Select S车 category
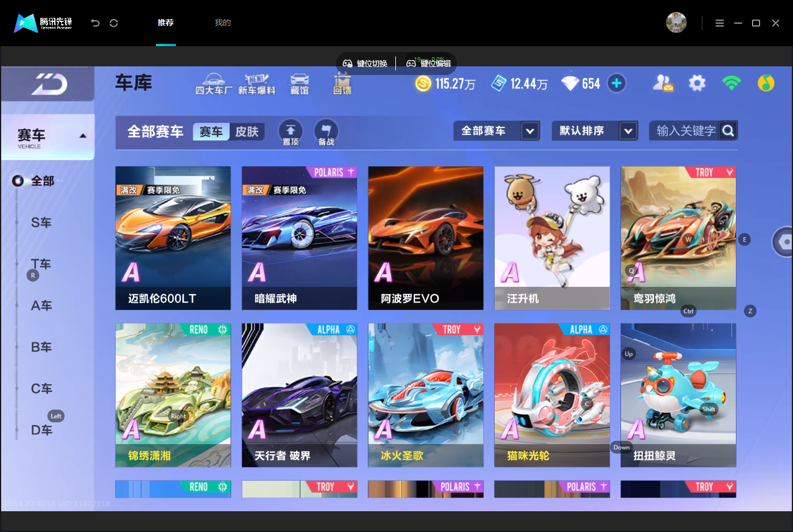The height and width of the screenshot is (532, 793). click(42, 223)
